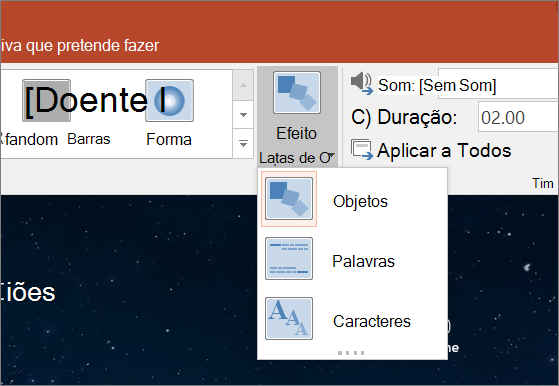The image size is (559, 386).
Task: Click the sound speaker icon
Action: pos(361,83)
